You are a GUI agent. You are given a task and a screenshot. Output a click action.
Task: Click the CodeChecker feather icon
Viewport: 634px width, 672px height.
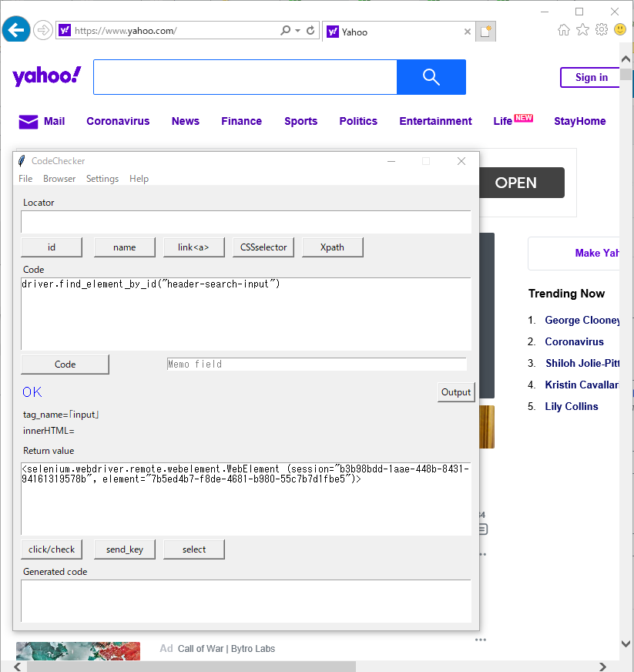pyautogui.click(x=22, y=161)
